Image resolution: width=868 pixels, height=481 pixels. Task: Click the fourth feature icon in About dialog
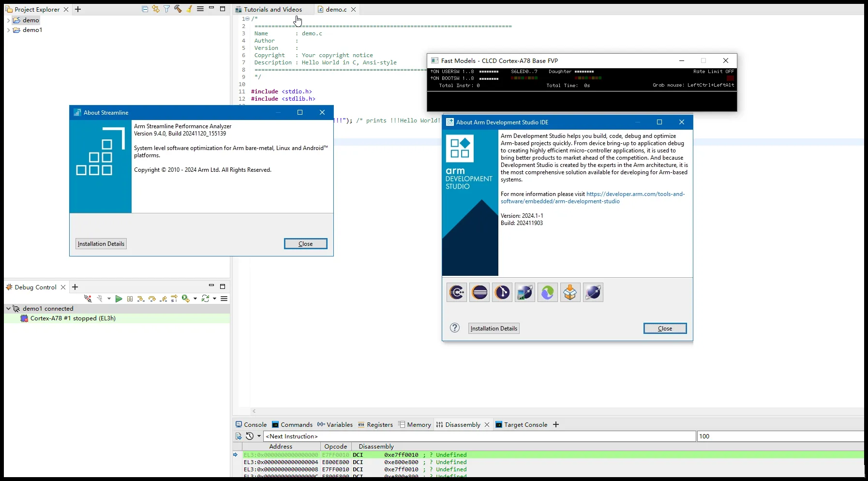pos(525,292)
